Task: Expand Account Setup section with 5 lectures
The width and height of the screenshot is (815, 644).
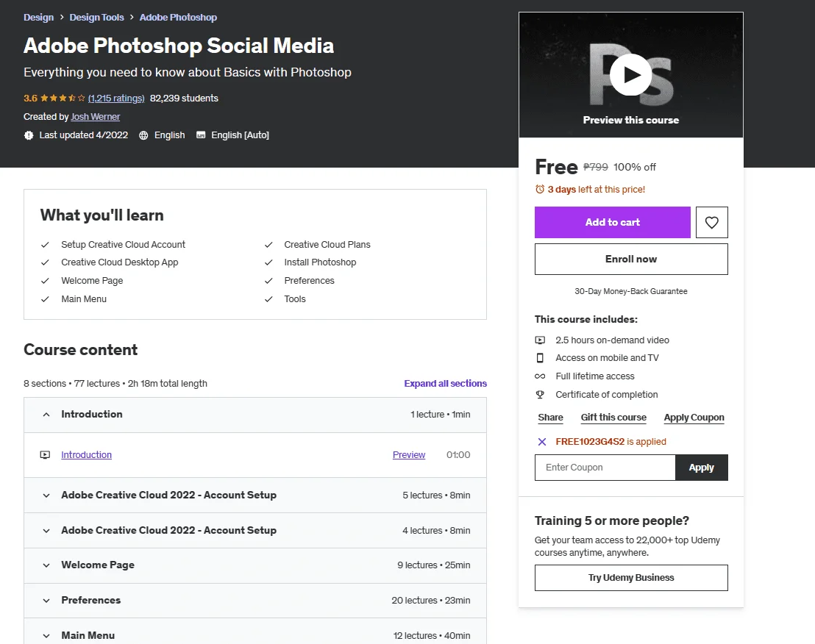Action: [x=255, y=495]
